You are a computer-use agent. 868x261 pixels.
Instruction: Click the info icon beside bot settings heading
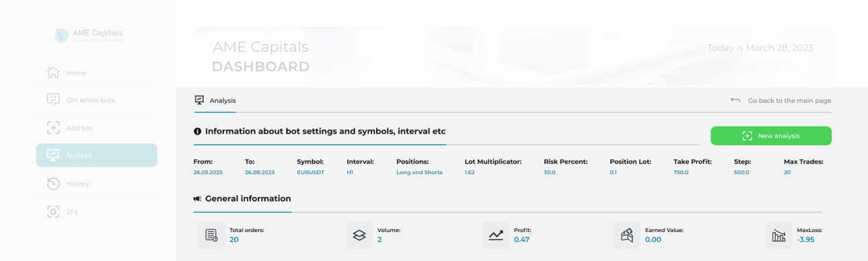click(x=198, y=132)
